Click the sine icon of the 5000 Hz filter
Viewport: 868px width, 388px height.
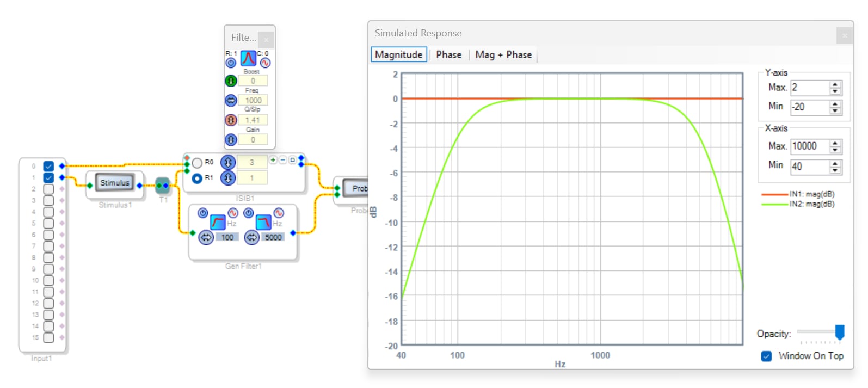(279, 213)
